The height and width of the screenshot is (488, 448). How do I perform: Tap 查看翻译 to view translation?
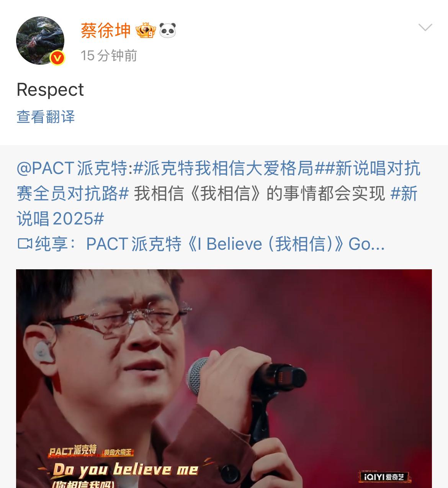46,117
